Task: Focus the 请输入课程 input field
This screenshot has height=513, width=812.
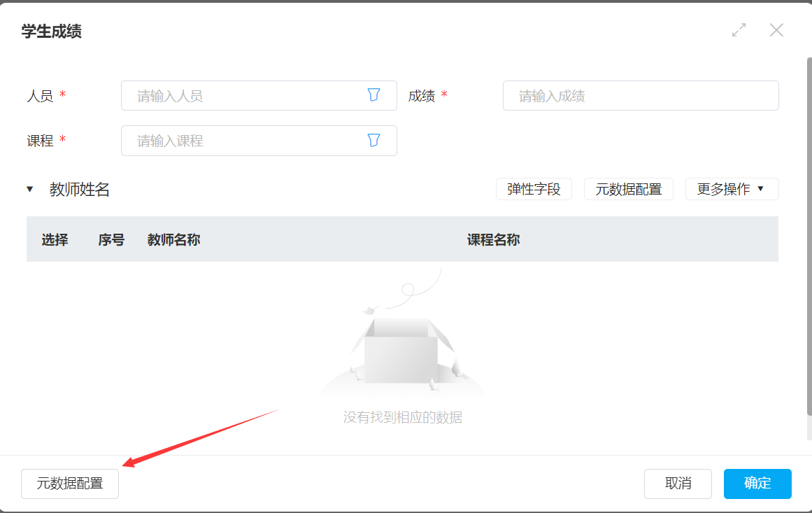Action: [245, 141]
